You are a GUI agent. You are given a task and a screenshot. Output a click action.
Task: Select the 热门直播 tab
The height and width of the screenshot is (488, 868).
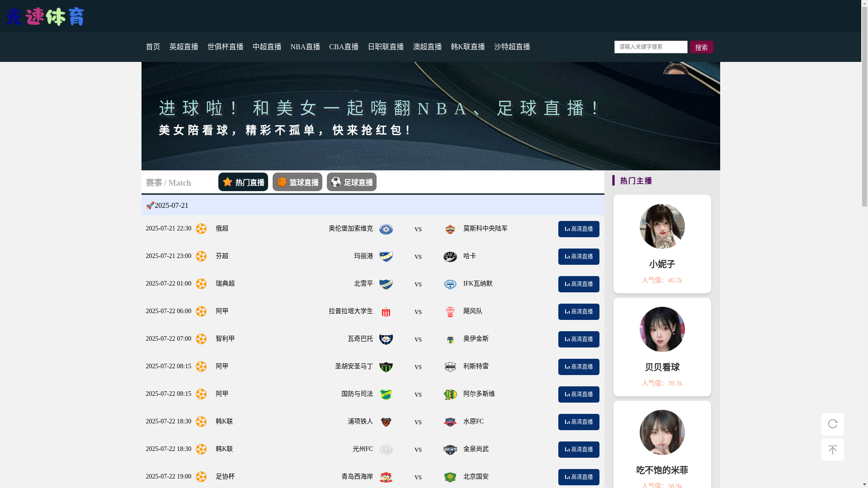(243, 182)
